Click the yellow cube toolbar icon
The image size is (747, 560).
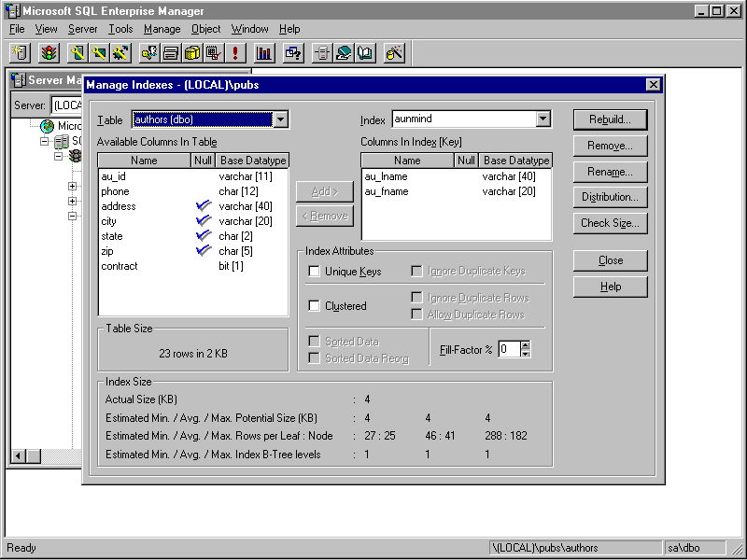(x=192, y=53)
